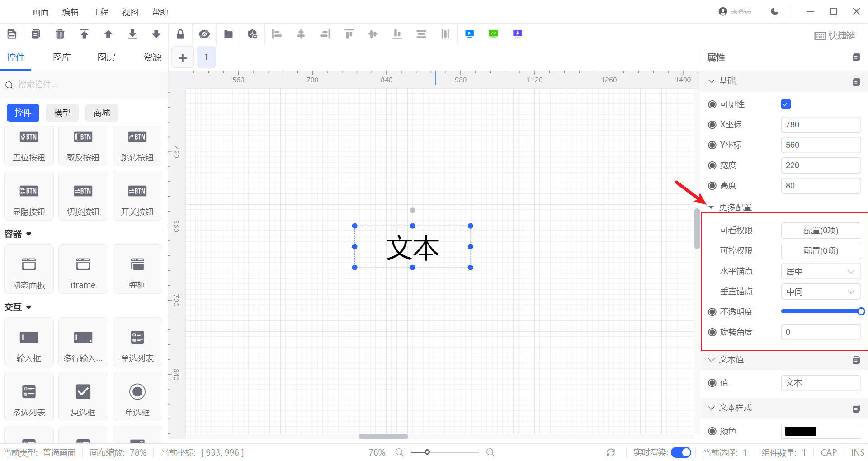Screen dimensions: 868x461
Task: Click the radio button beside X坐标
Action: [x=712, y=125]
